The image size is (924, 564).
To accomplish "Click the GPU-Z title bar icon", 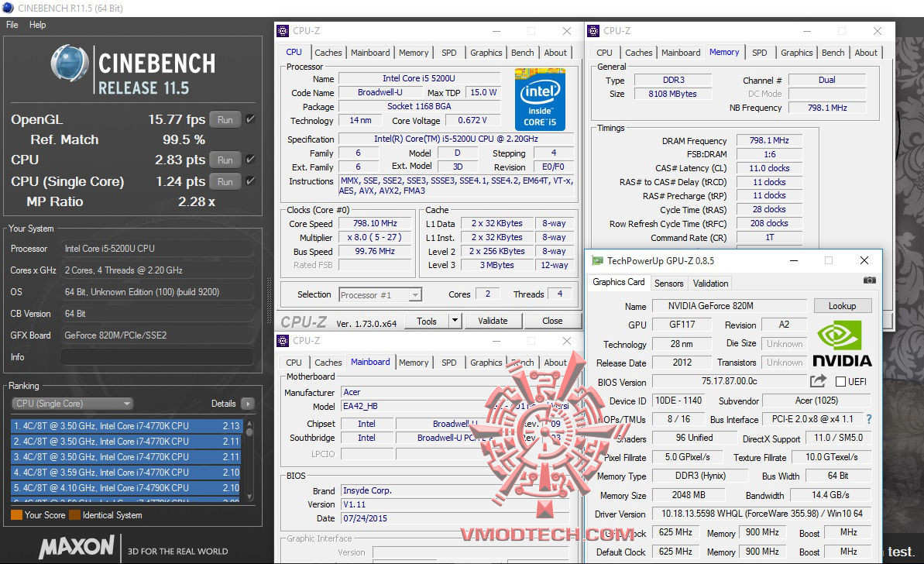I will pos(597,260).
